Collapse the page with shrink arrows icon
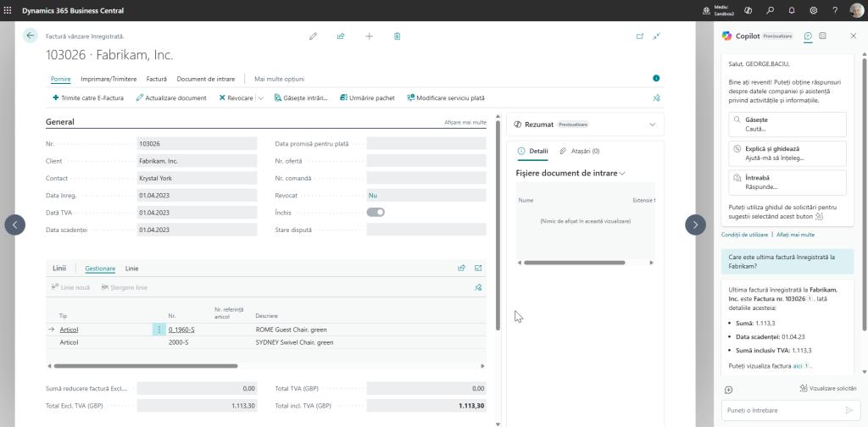This screenshot has width=868, height=427. [x=656, y=36]
